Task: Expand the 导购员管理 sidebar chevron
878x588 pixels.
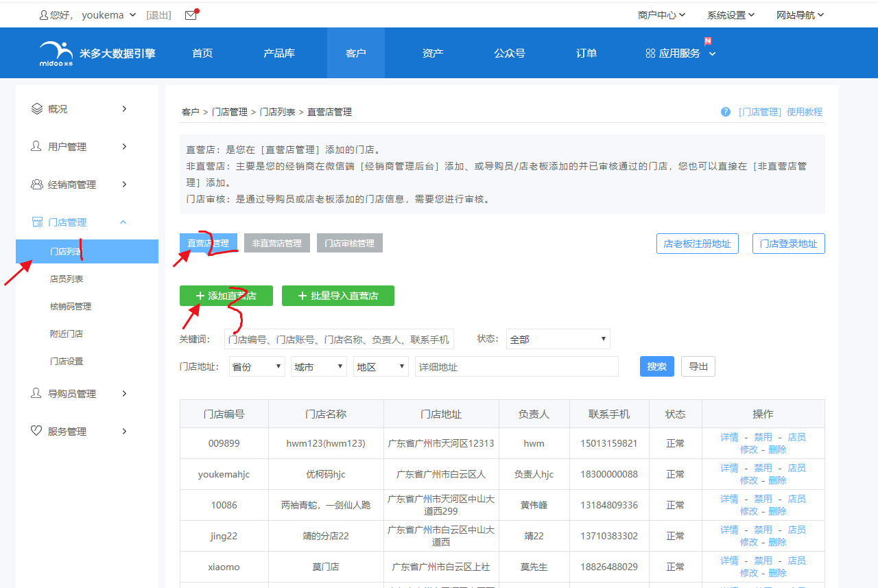Action: coord(124,394)
